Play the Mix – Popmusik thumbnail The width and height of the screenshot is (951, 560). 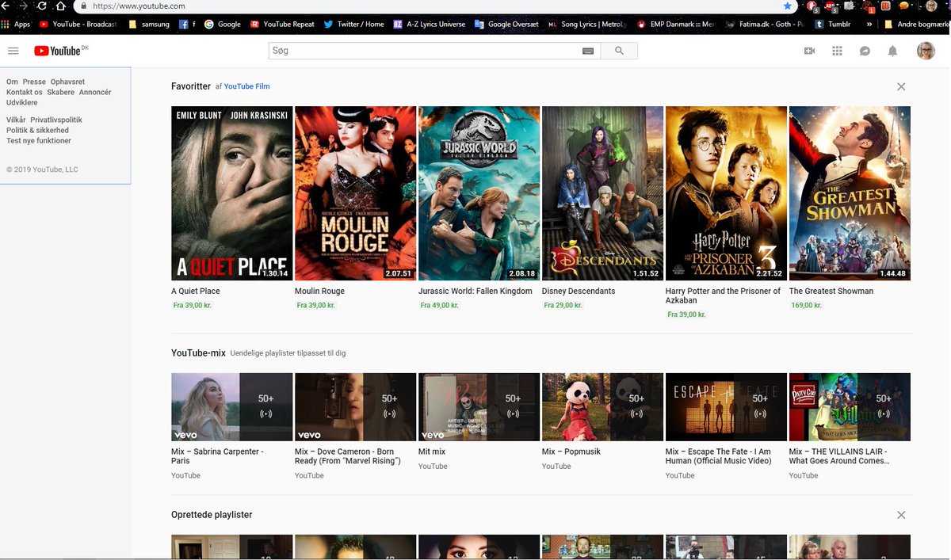click(x=602, y=407)
